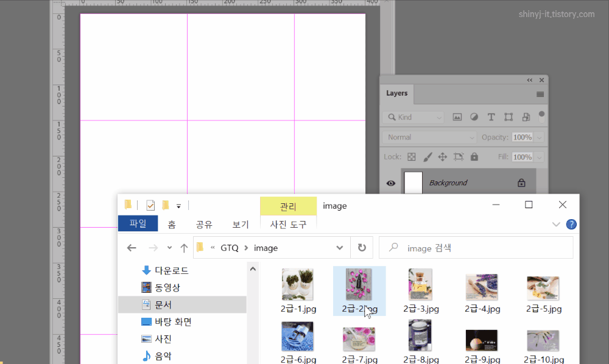Open the 홈 ribbon tab
The image size is (609, 364).
click(x=172, y=224)
